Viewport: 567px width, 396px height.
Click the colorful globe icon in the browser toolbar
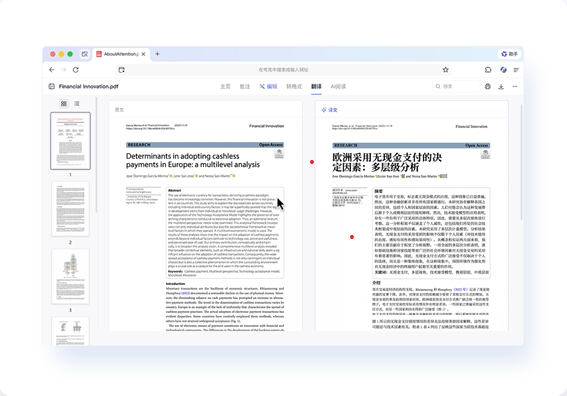[503, 70]
